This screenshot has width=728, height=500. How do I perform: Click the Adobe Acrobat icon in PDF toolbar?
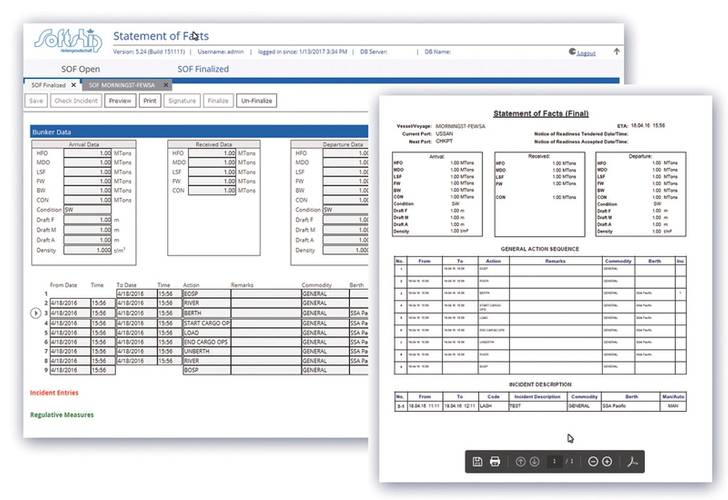point(632,461)
